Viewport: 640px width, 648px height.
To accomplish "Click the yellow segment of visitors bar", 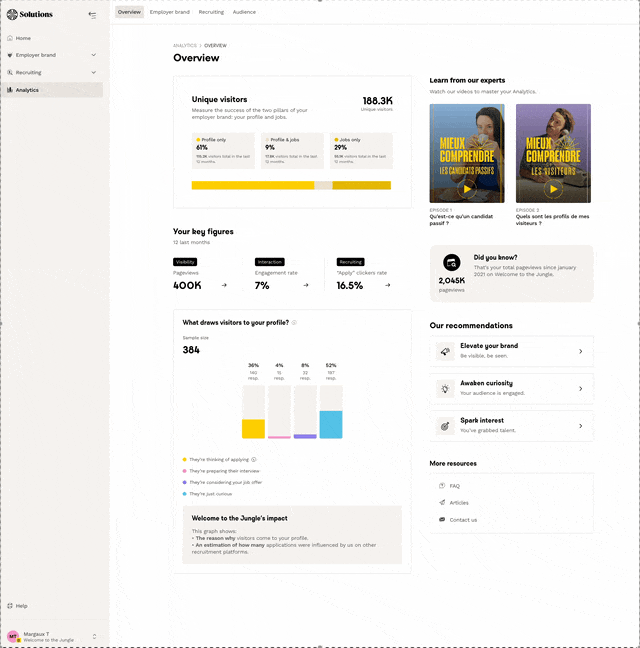I will [x=252, y=185].
